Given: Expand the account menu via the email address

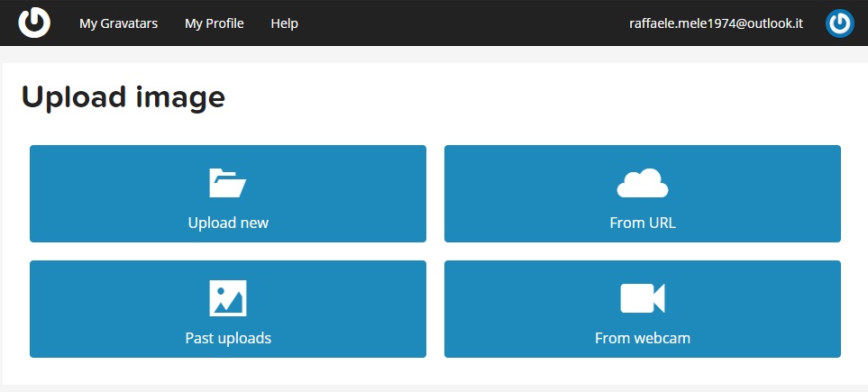Looking at the screenshot, I should click(716, 23).
